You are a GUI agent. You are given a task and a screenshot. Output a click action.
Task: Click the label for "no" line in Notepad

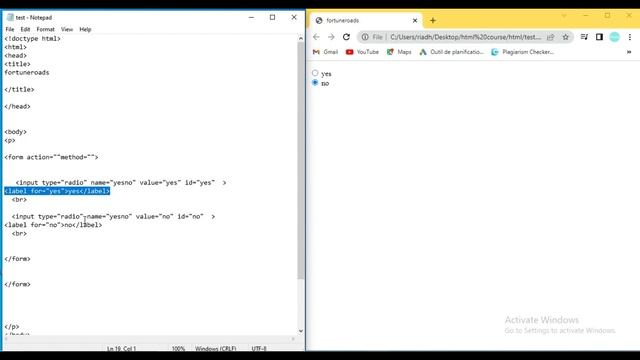(53, 225)
